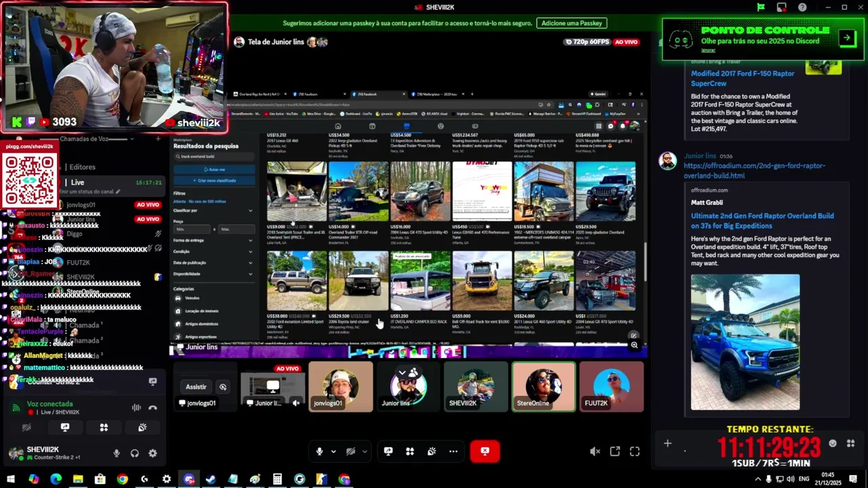Open user settings gear in user panel
Image resolution: width=868 pixels, height=488 pixels.
click(153, 453)
